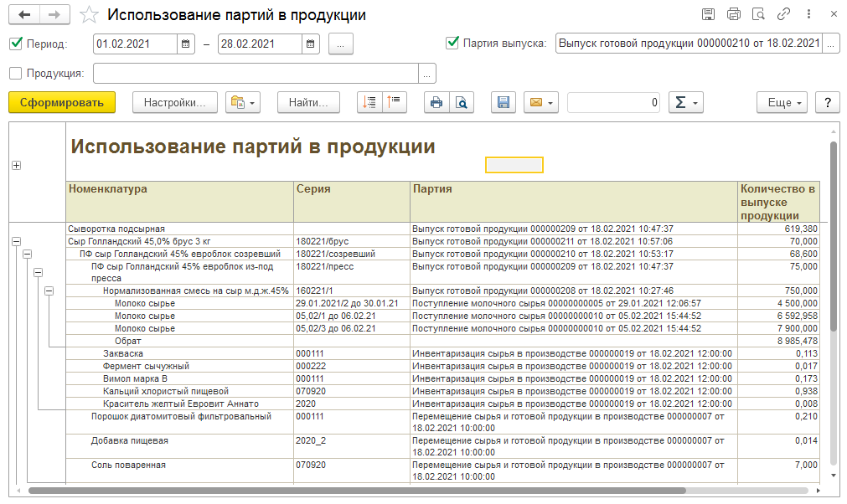Click the Сформировать button

(x=62, y=102)
